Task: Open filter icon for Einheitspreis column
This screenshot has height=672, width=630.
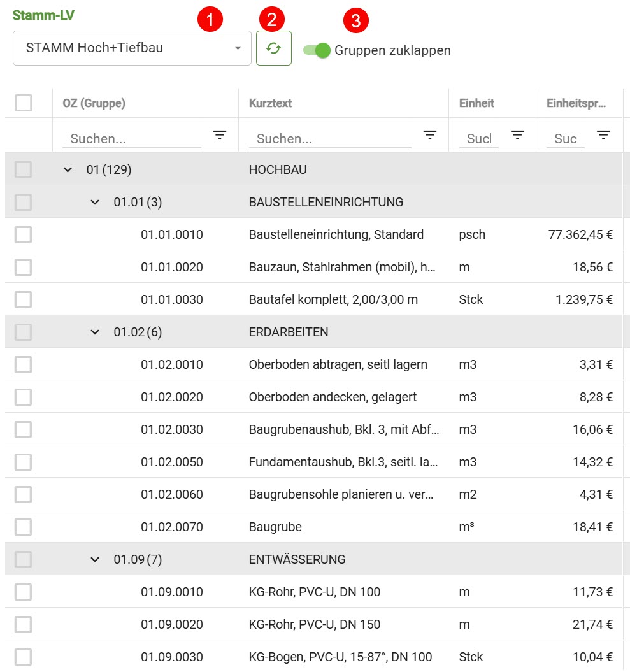Action: pyautogui.click(x=603, y=135)
